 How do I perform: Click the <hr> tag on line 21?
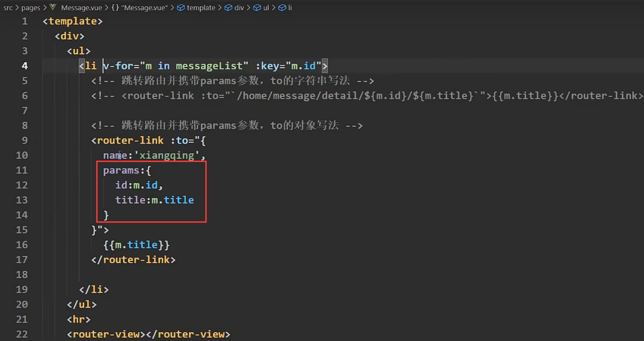point(79,319)
